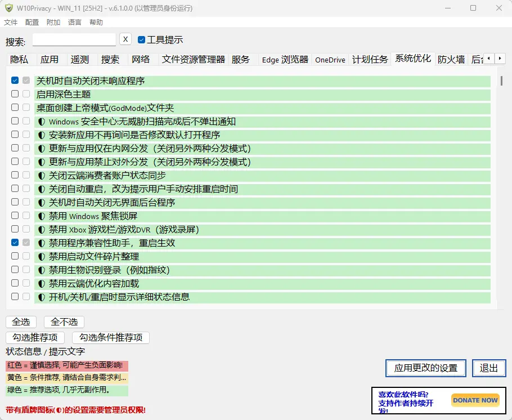The height and width of the screenshot is (420, 512).
Task: Click the red 红色 legend label
Action: (67, 365)
